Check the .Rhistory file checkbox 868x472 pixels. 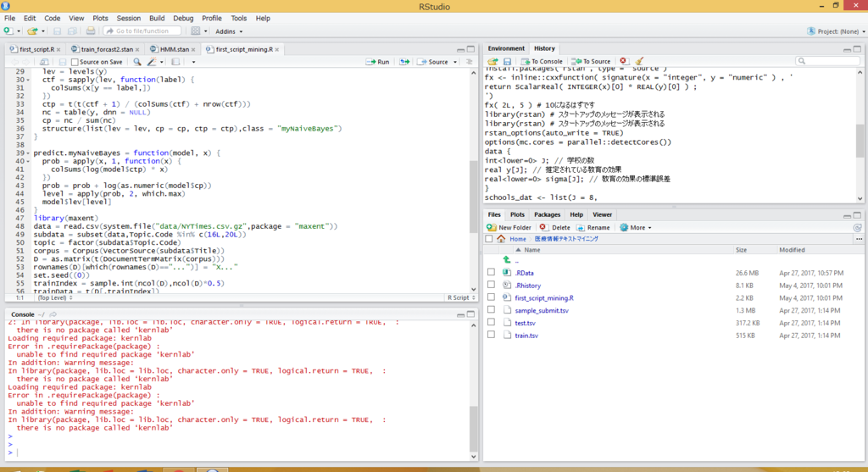coord(491,285)
